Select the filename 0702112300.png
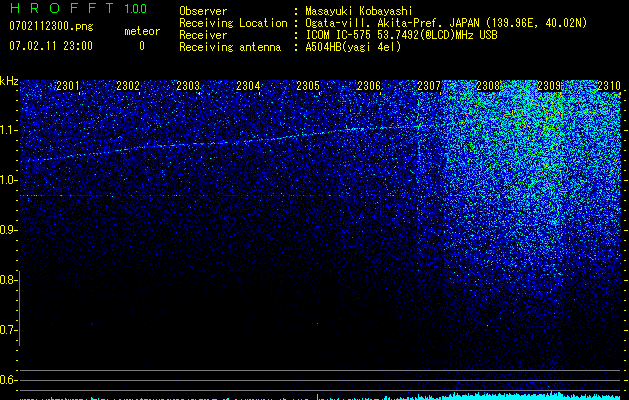This screenshot has height=400, width=629. coord(51,27)
